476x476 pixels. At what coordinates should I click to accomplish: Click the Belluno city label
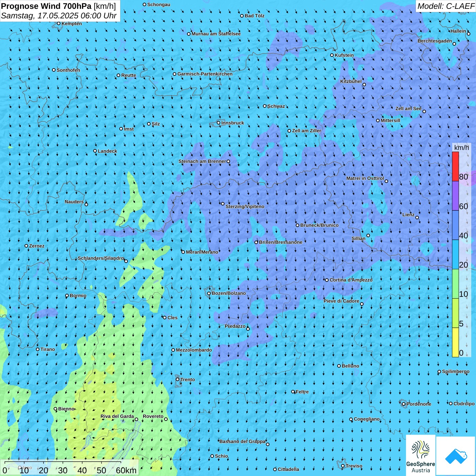point(350,366)
